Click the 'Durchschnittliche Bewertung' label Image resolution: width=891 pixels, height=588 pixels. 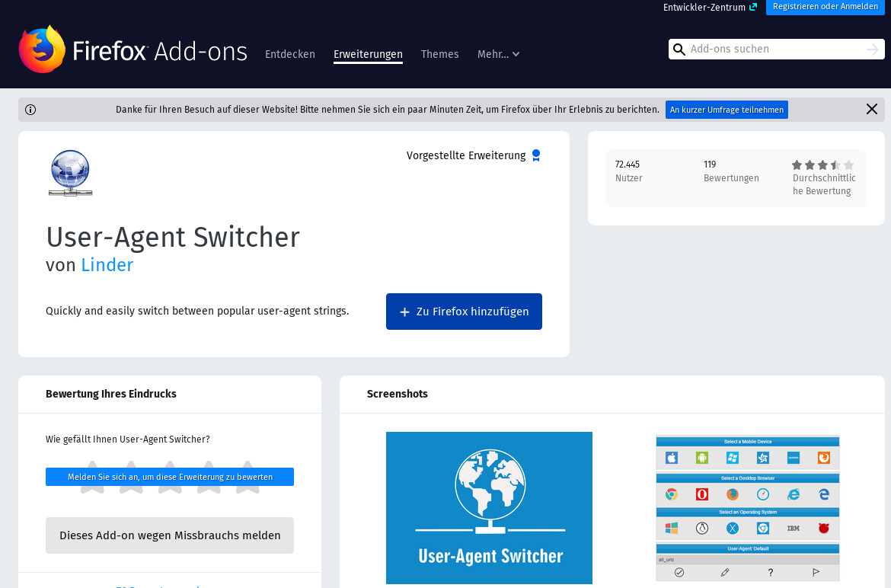point(824,184)
